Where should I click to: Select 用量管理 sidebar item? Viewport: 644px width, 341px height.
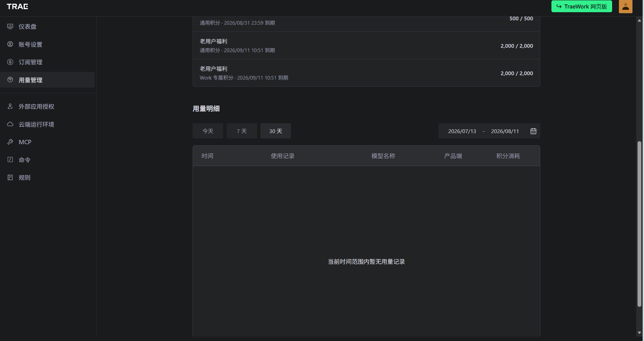[x=47, y=80]
